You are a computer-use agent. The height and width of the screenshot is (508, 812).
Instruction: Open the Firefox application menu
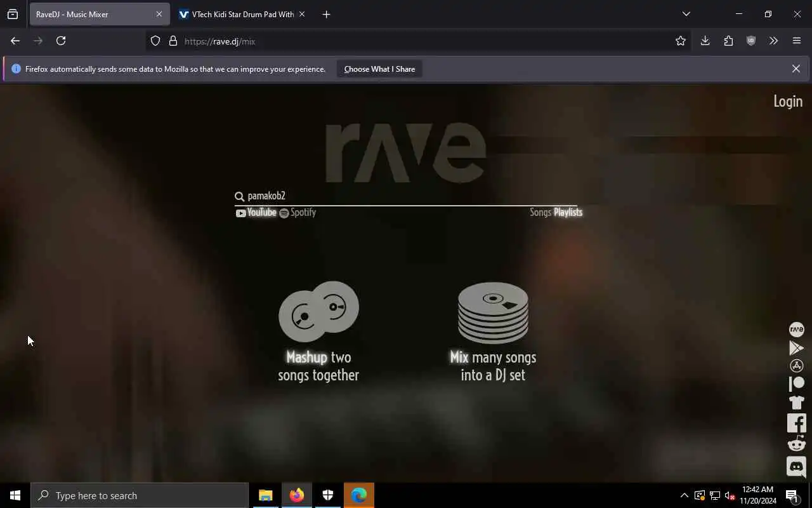797,41
